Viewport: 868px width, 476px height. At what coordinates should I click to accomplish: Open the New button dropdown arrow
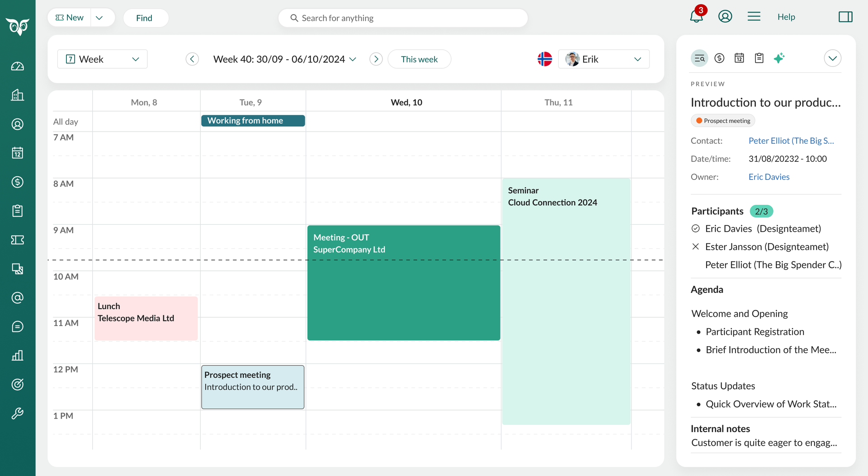point(99,18)
